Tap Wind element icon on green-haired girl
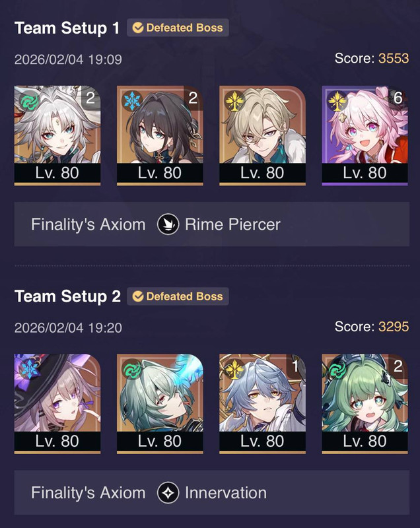 (337, 369)
